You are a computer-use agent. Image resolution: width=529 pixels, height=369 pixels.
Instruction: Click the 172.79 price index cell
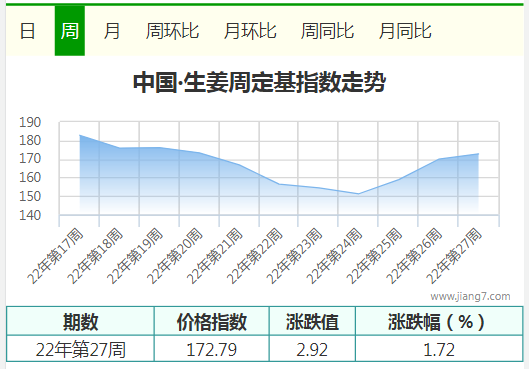coord(212,349)
